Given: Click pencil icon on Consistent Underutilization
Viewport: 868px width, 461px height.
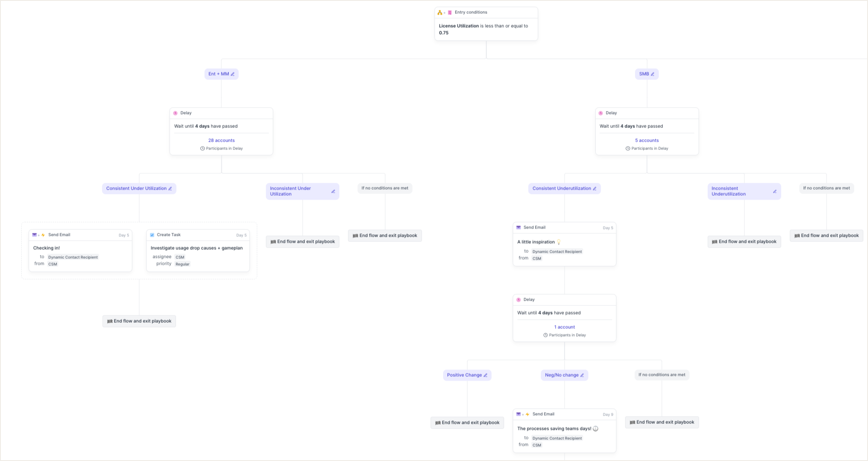Looking at the screenshot, I should (x=595, y=189).
